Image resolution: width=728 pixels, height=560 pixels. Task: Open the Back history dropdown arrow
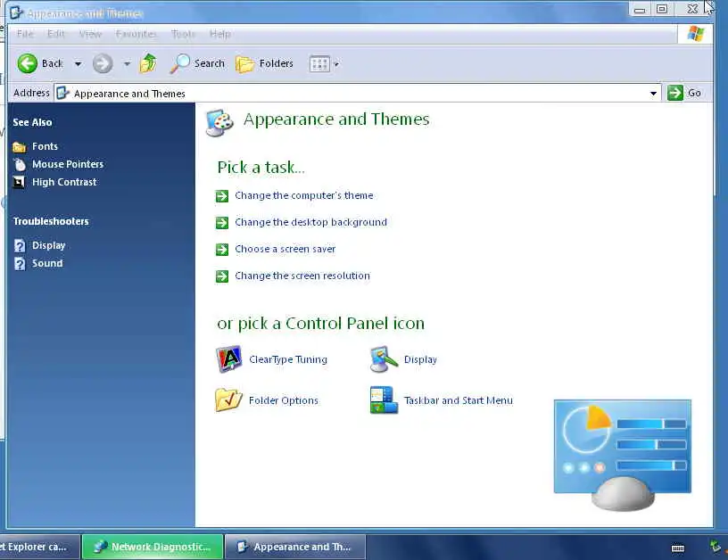click(x=78, y=63)
